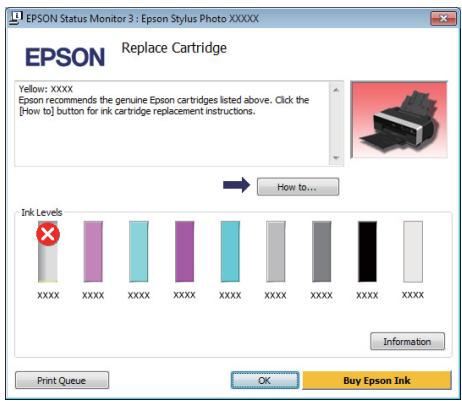The image size is (462, 401).
Task: Click the Buy Epson Ink button
Action: (x=377, y=380)
